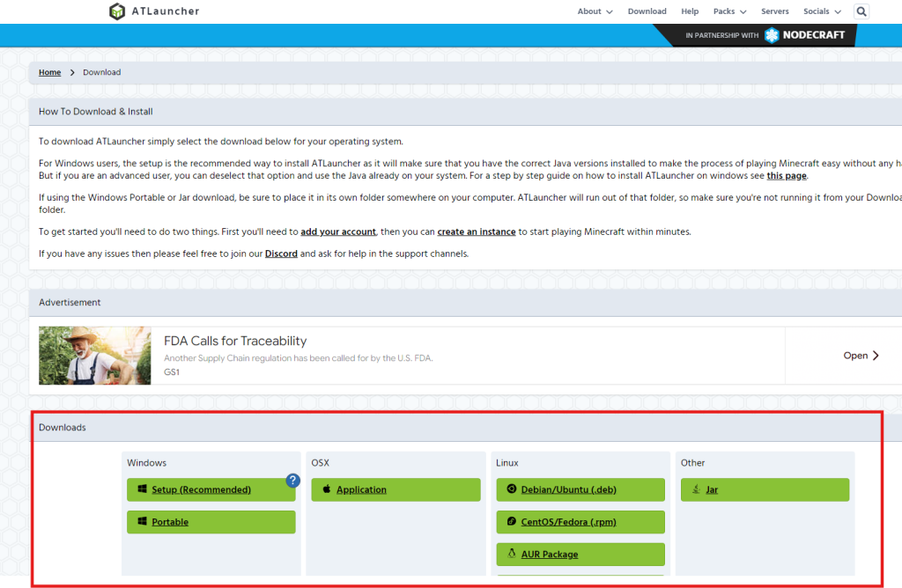This screenshot has height=588, width=902.
Task: Click the Nodecraft snowflake logo
Action: pos(772,35)
